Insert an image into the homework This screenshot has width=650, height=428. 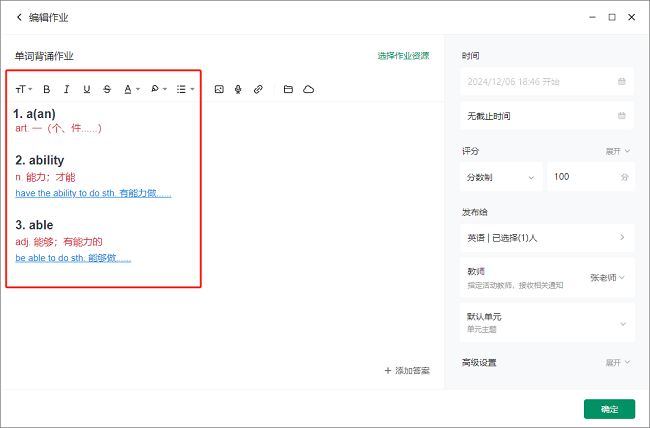(x=219, y=89)
